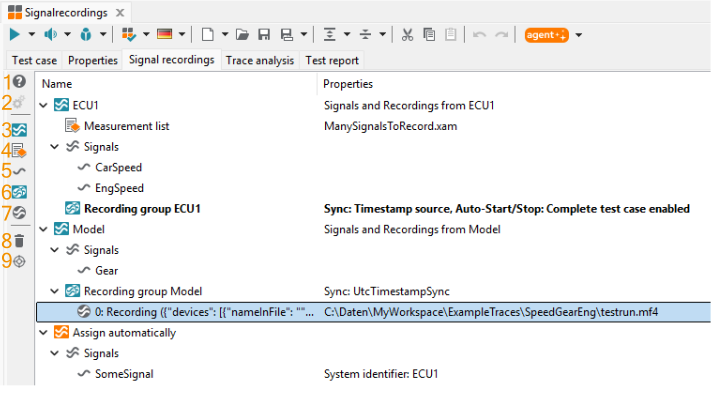Click the orange agent button
The width and height of the screenshot is (712, 398).
click(547, 35)
